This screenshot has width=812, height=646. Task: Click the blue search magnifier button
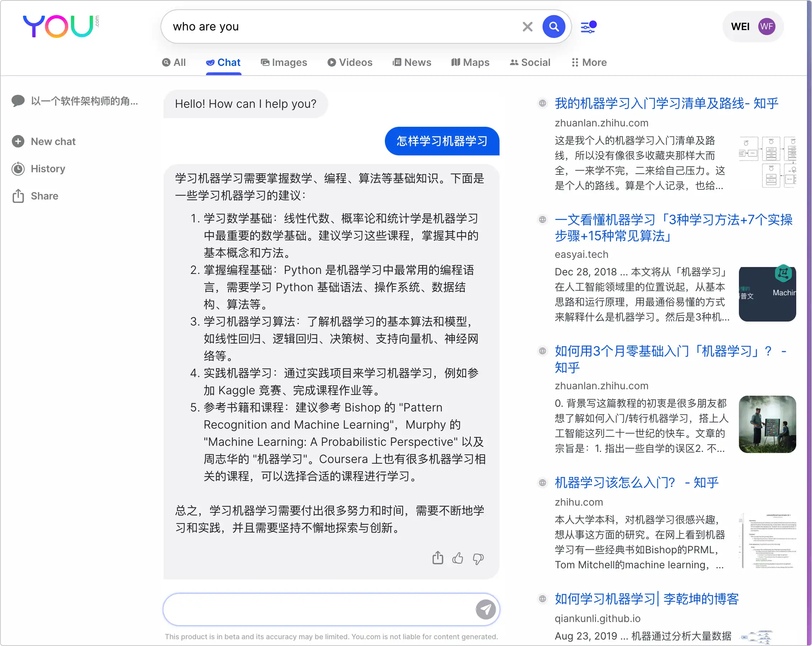click(x=553, y=27)
